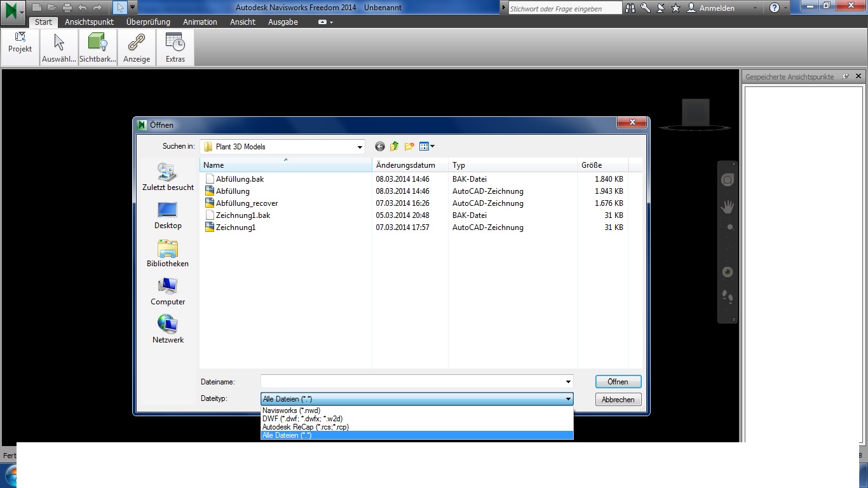Open the Auswählen ribbon panel

pos(59,47)
